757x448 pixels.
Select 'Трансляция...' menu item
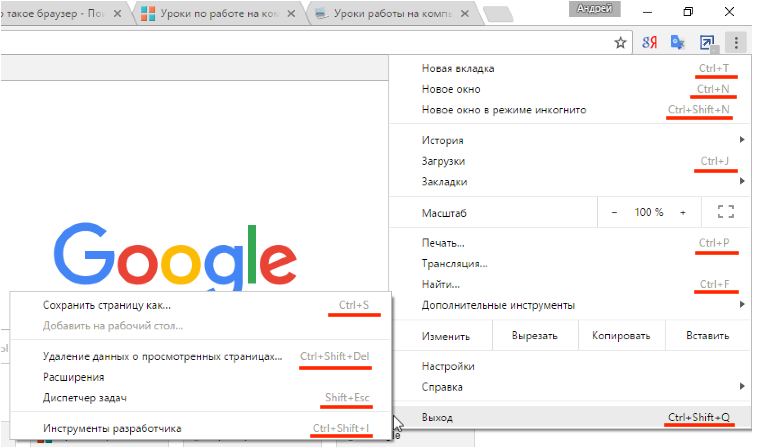pyautogui.click(x=570, y=264)
